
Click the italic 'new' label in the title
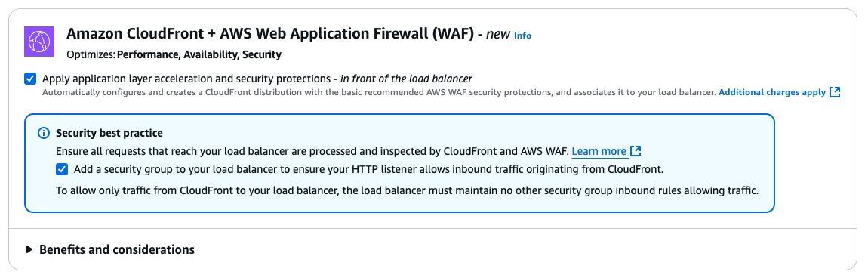[x=497, y=34]
